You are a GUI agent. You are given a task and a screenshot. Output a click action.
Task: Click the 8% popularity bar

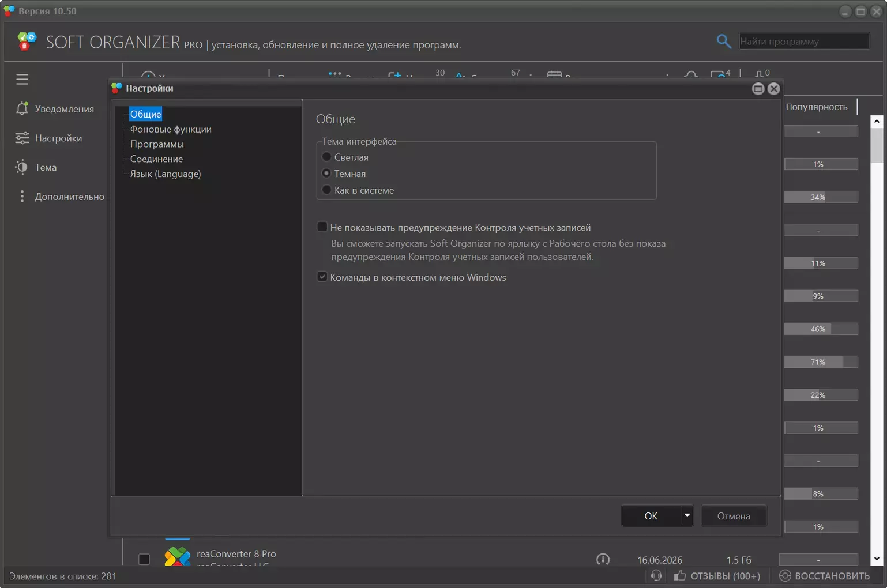click(821, 494)
